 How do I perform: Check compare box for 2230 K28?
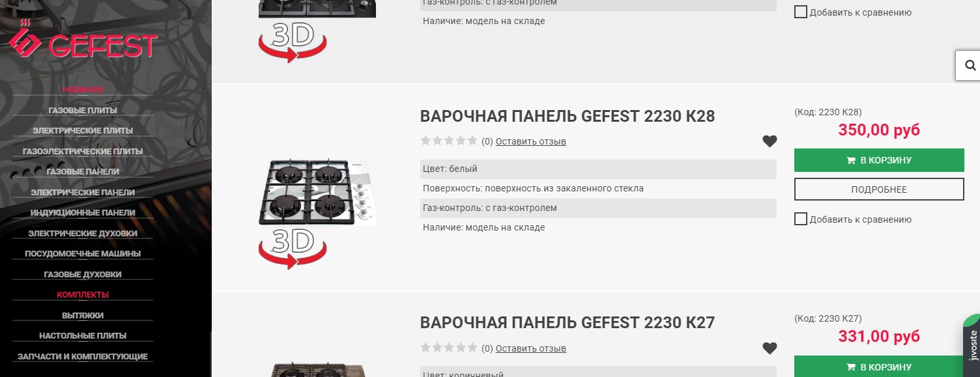point(801,219)
